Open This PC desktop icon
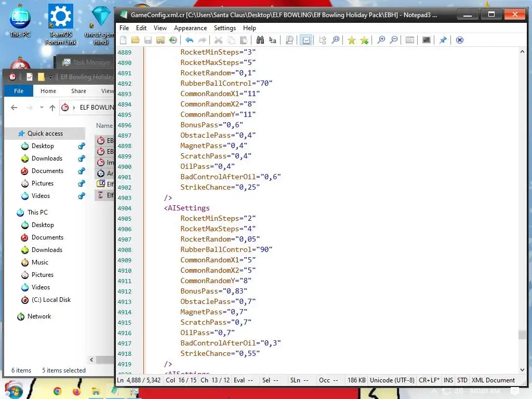532x399 pixels. coord(20,21)
